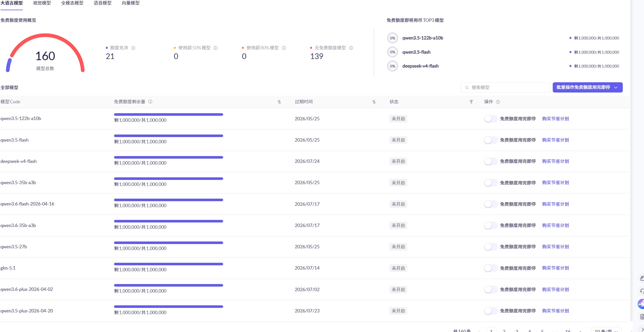Image resolution: width=644 pixels, height=332 pixels.
Task: Open the 状态 column filter icon
Action: coord(471,102)
